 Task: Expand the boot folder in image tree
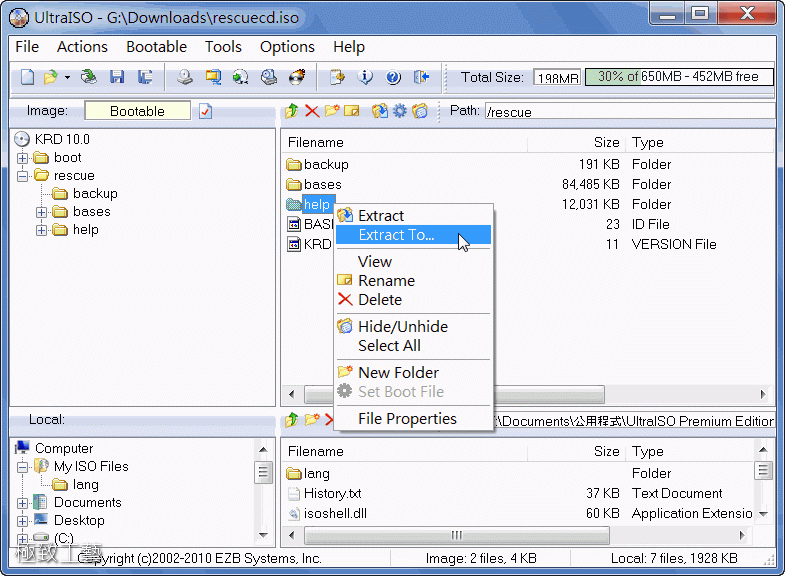pos(22,158)
